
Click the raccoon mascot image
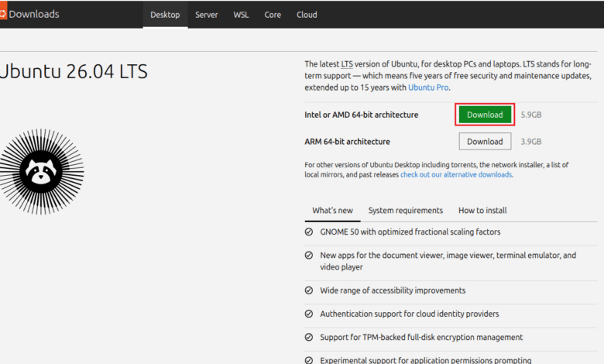[x=41, y=171]
